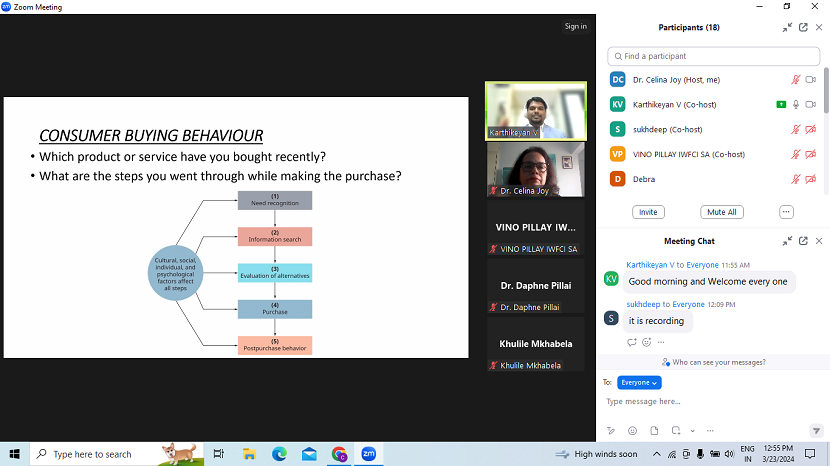
Task: Click the Find a participant search field
Action: pos(712,56)
